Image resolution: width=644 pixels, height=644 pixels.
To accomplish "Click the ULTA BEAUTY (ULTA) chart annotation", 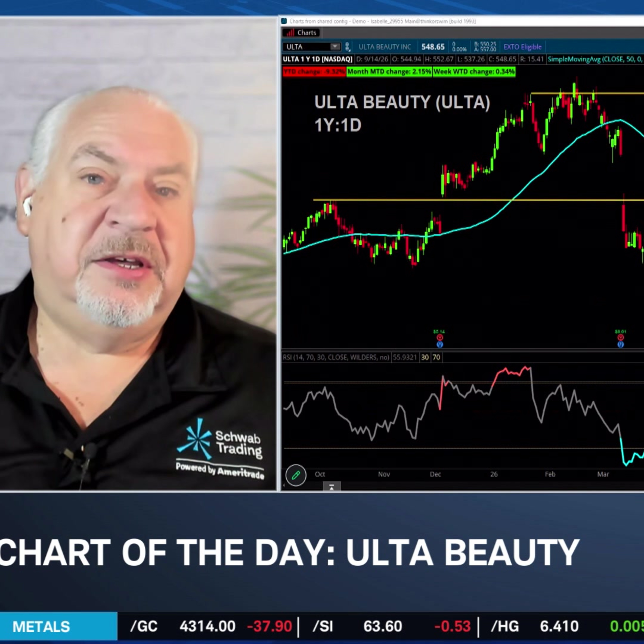I will point(402,102).
